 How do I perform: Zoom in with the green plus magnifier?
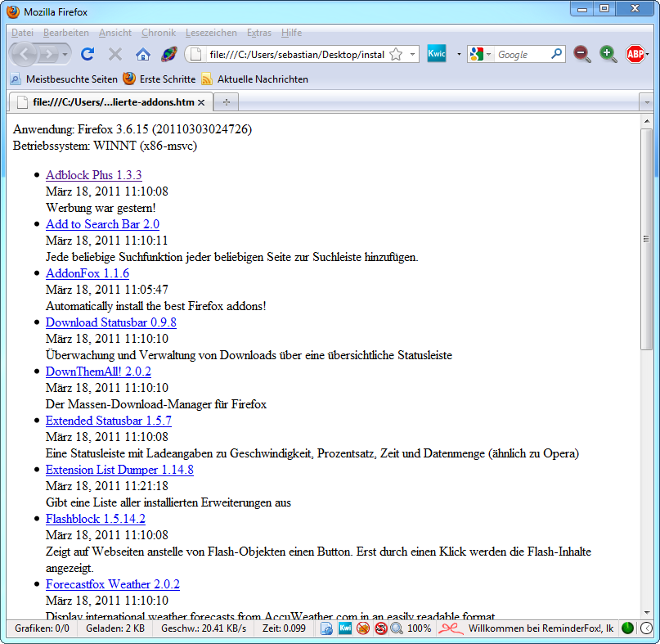point(608,54)
